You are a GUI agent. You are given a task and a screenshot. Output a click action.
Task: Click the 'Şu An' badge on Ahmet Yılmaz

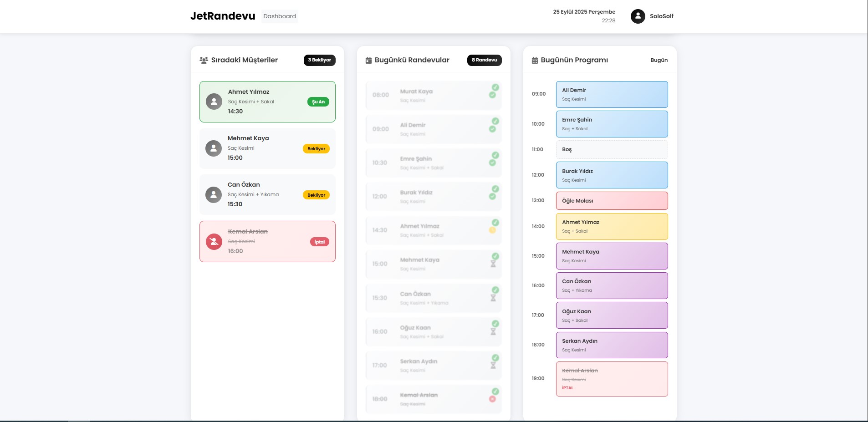click(x=318, y=102)
